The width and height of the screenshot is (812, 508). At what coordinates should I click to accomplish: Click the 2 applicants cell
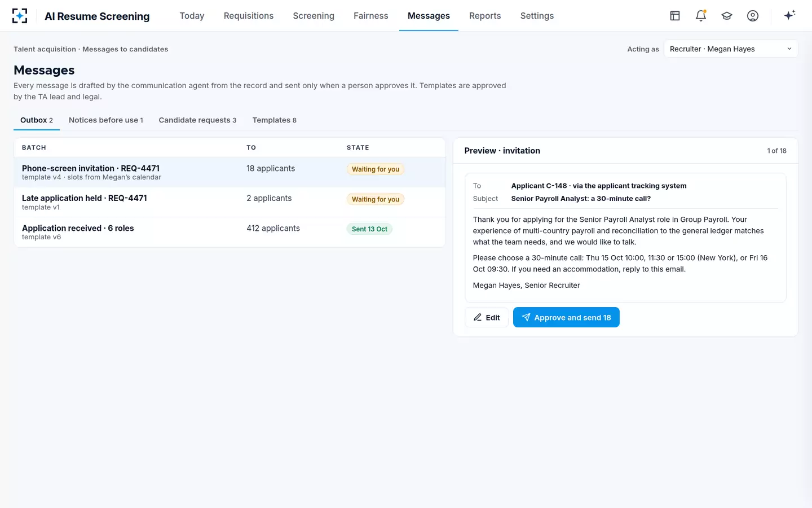tap(269, 198)
